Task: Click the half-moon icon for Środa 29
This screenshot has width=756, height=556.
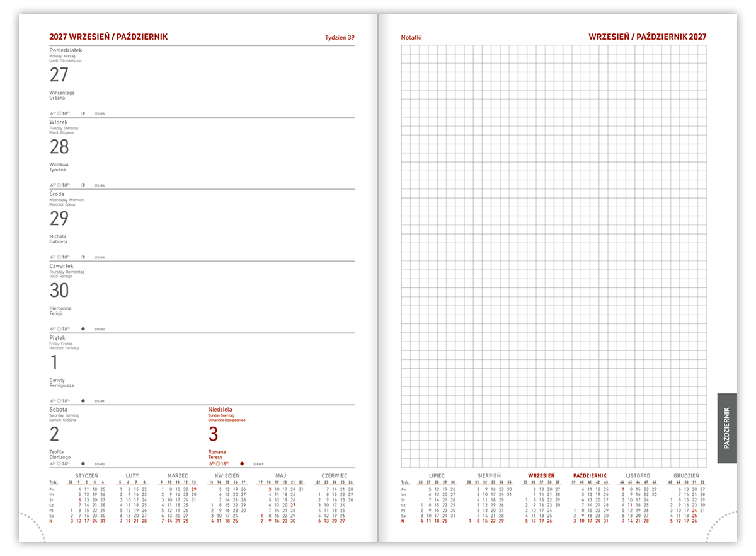Action: tap(83, 257)
